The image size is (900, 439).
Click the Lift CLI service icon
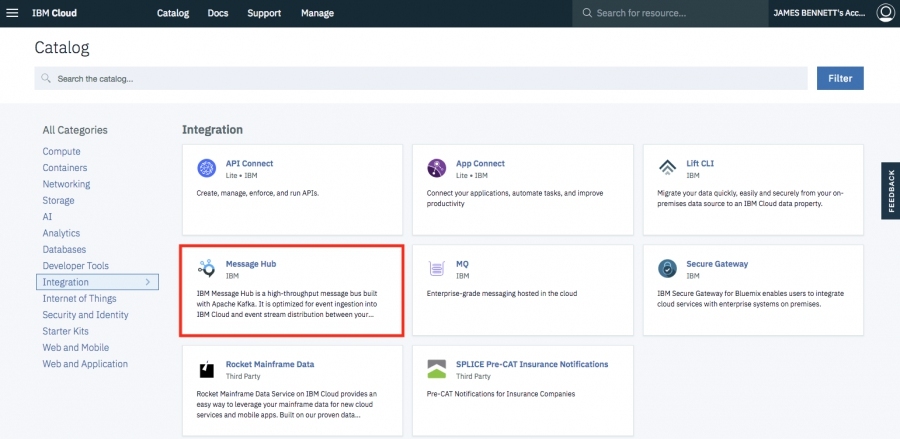click(x=667, y=168)
